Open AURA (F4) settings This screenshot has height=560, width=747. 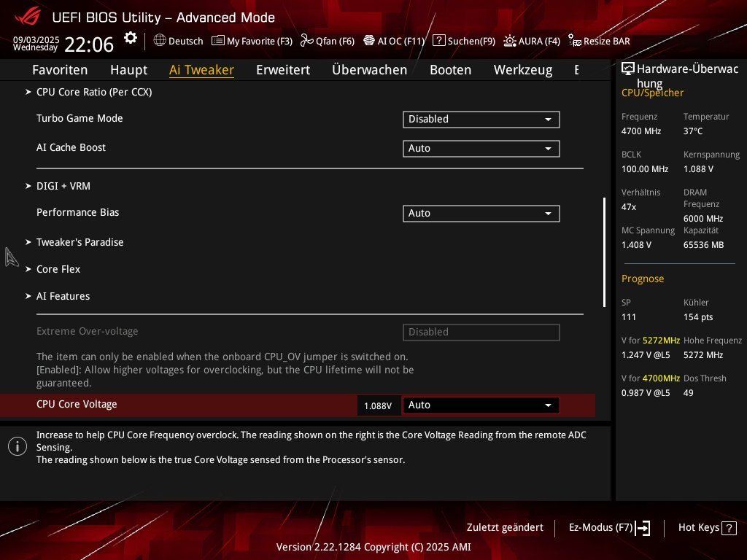(x=532, y=41)
